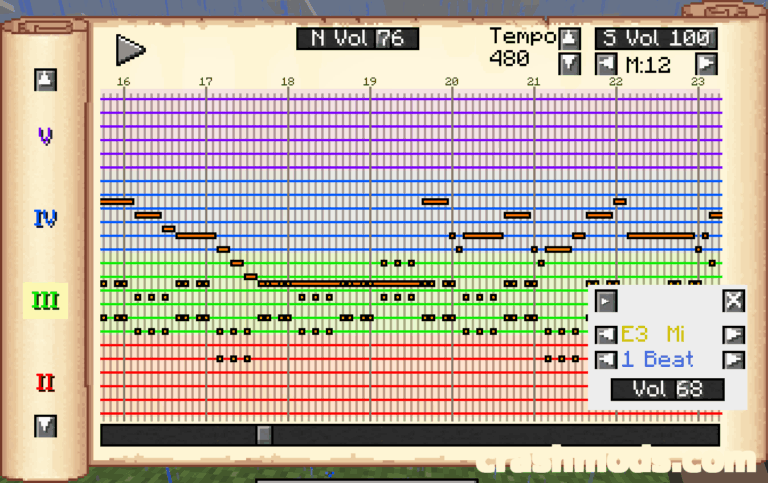Lower pitch with arrow left of E3
This screenshot has height=483, width=768.
point(606,335)
